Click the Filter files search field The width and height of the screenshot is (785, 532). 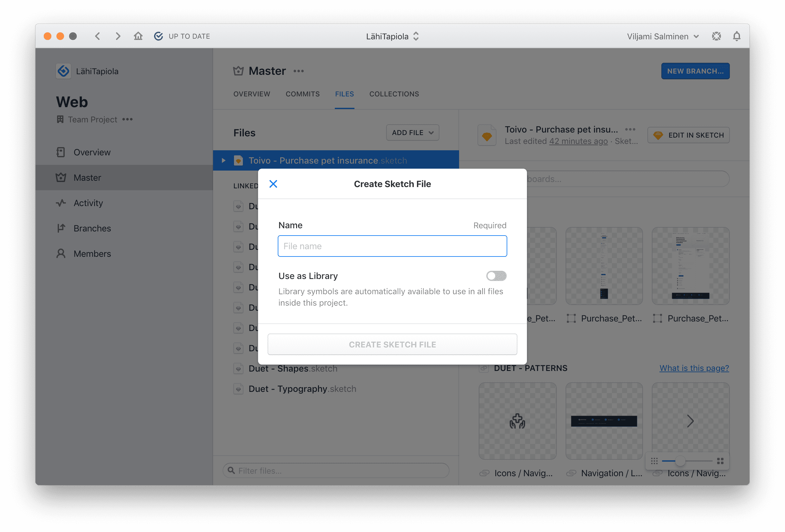(x=336, y=470)
